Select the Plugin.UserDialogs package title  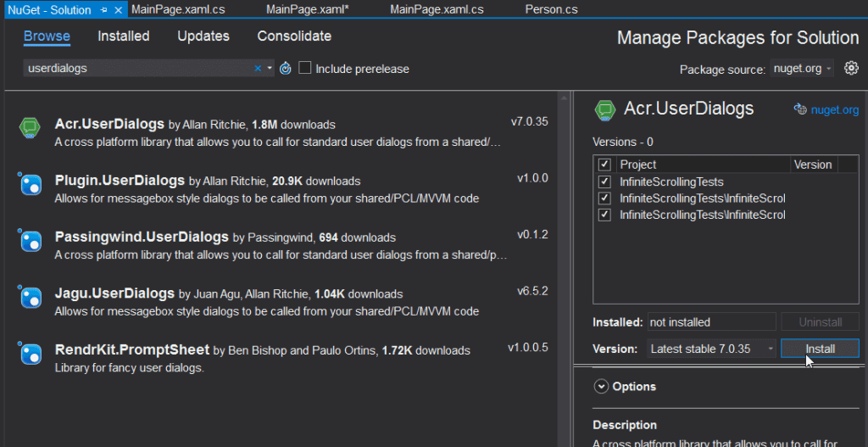120,181
